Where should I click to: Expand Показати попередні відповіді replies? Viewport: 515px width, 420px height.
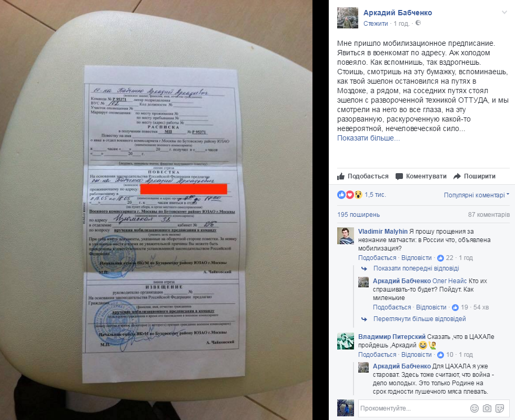pyautogui.click(x=416, y=268)
